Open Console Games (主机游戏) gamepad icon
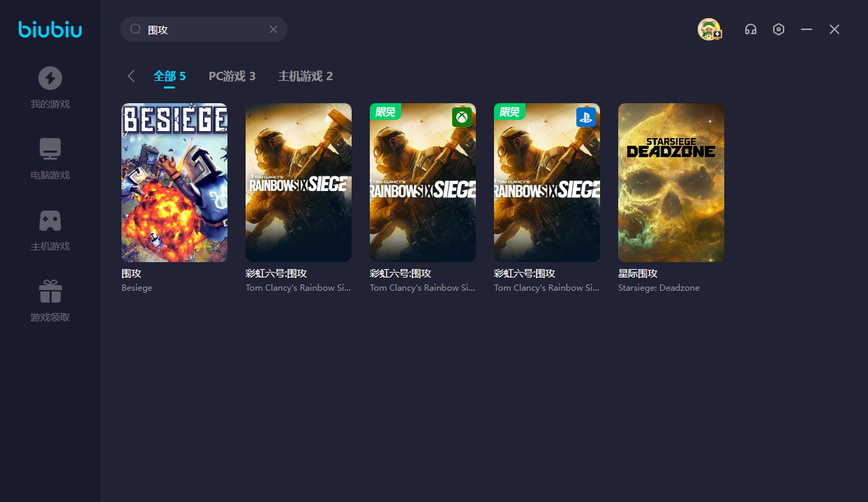The height and width of the screenshot is (502, 868). [x=50, y=220]
